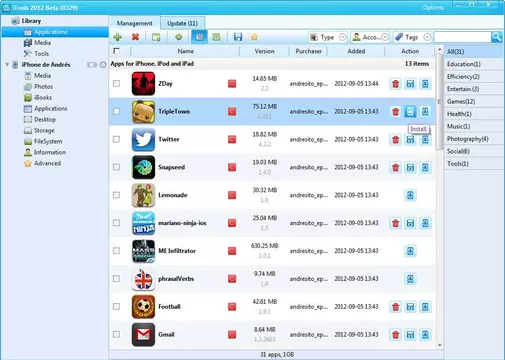The width and height of the screenshot is (505, 360).
Task: Open the Account filter dropdown
Action: 370,37
